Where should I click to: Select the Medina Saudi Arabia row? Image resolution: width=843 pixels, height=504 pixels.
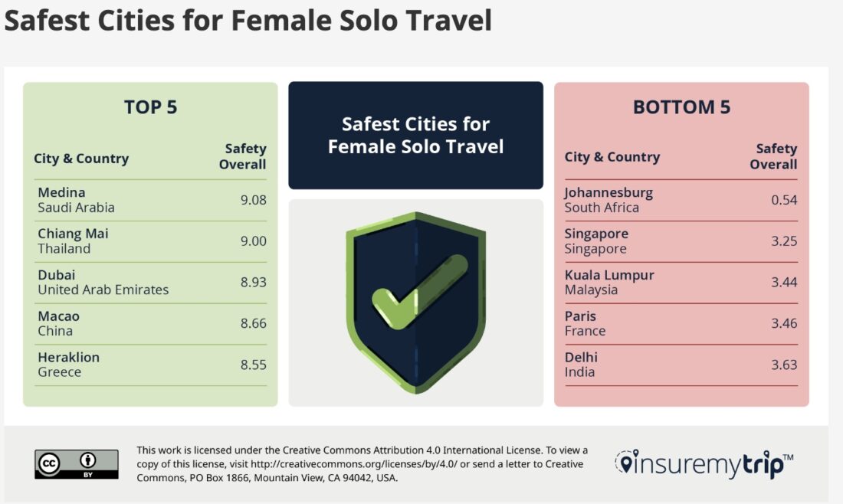click(150, 200)
